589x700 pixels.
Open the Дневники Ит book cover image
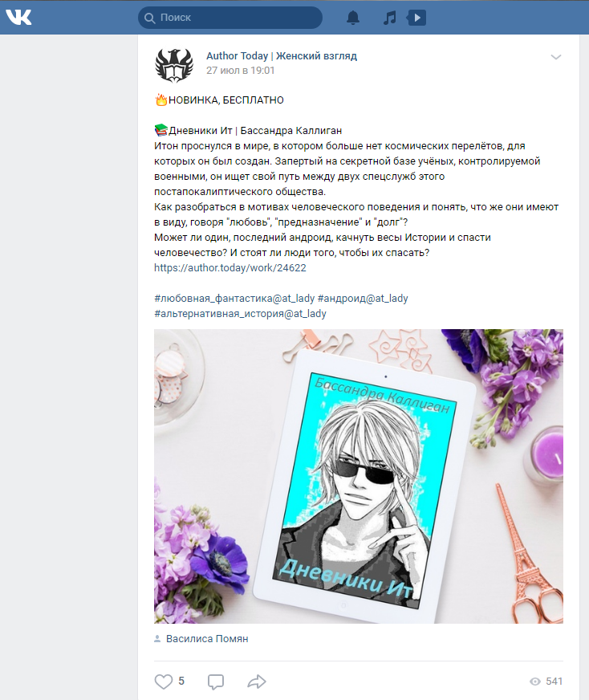coord(358,476)
